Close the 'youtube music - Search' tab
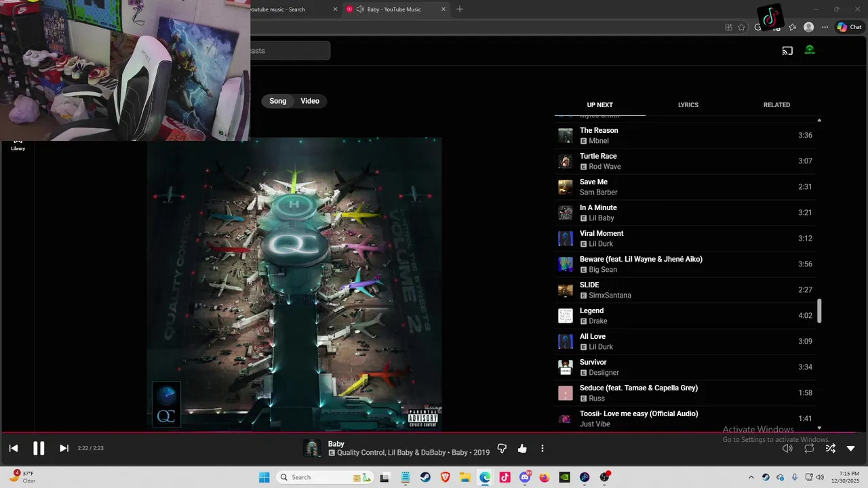Viewport: 868px width, 488px height. pos(335,9)
